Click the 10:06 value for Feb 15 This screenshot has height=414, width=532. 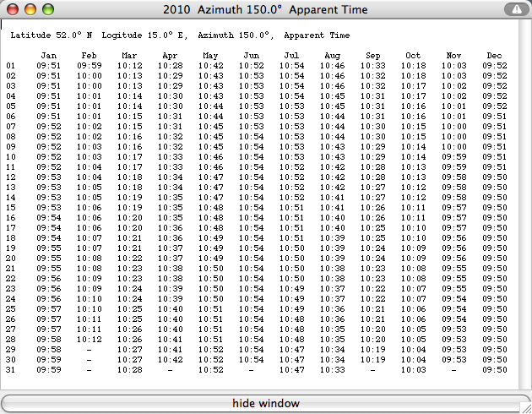click(90, 207)
